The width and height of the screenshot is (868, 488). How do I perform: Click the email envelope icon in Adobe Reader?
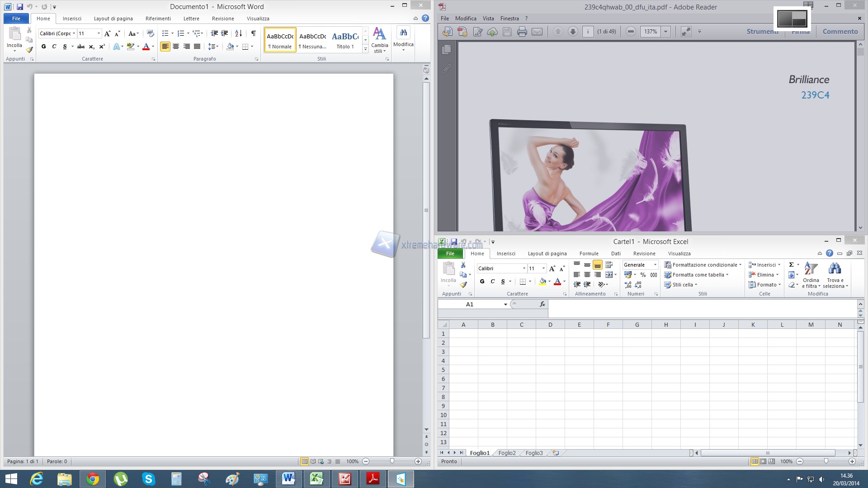[x=537, y=32]
